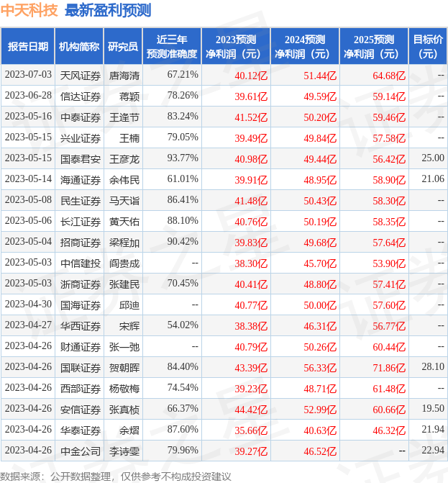The image size is (448, 483).
Task: Select researcher 张建民
Action: 124,284
